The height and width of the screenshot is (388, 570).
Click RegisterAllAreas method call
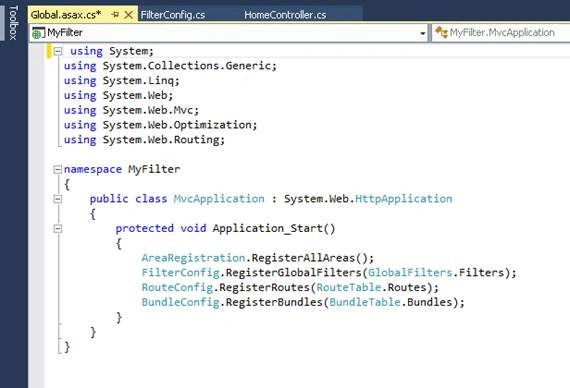(x=303, y=258)
